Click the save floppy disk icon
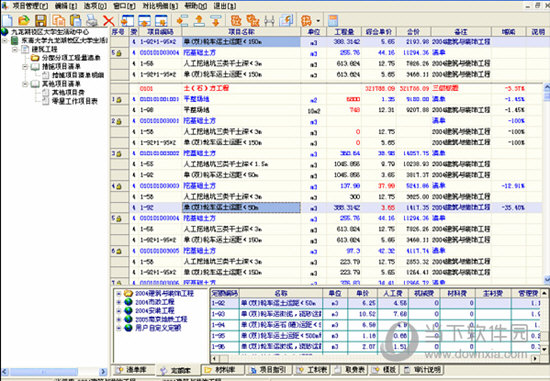The image size is (550, 381). click(x=41, y=20)
